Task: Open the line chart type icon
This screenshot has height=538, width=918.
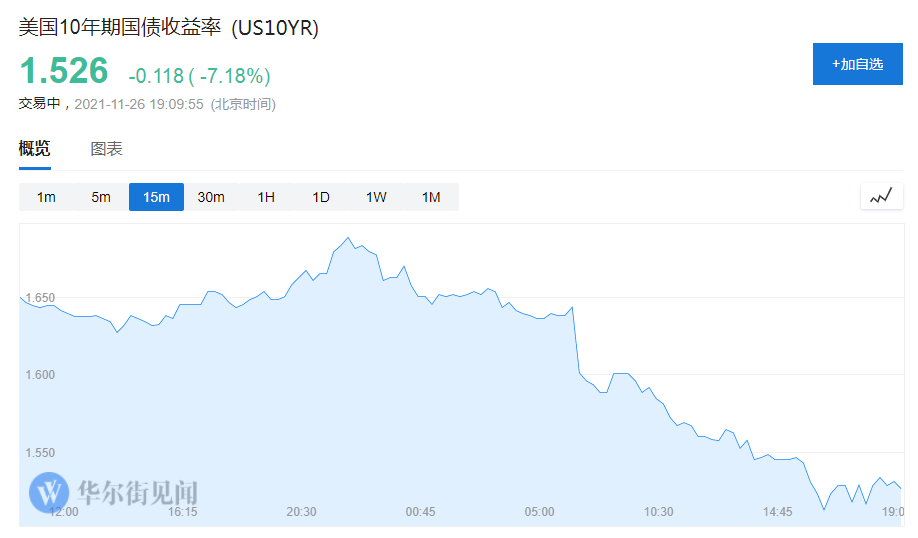Action: point(880,197)
